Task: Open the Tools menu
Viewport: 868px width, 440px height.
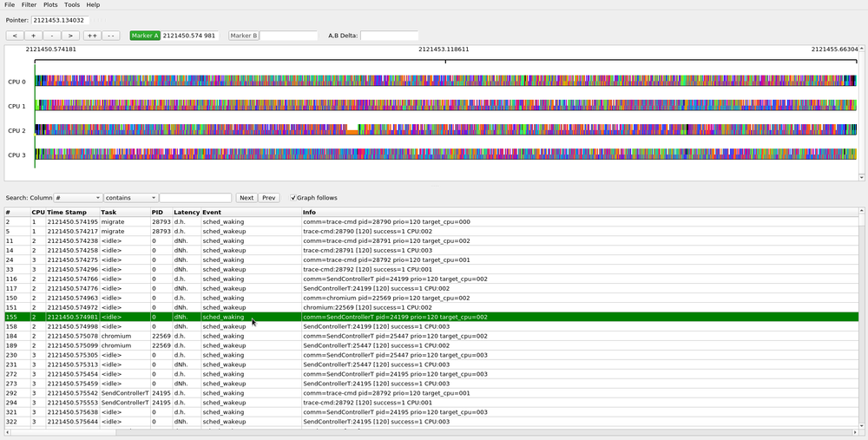Action: (x=72, y=4)
